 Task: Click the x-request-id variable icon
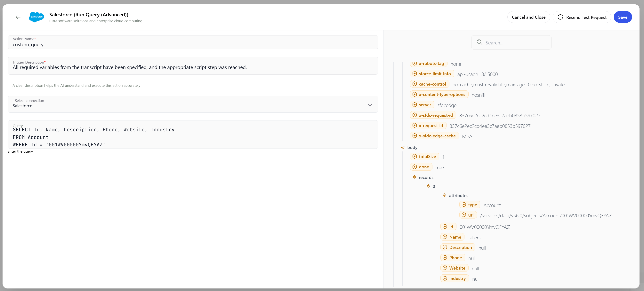[415, 125]
